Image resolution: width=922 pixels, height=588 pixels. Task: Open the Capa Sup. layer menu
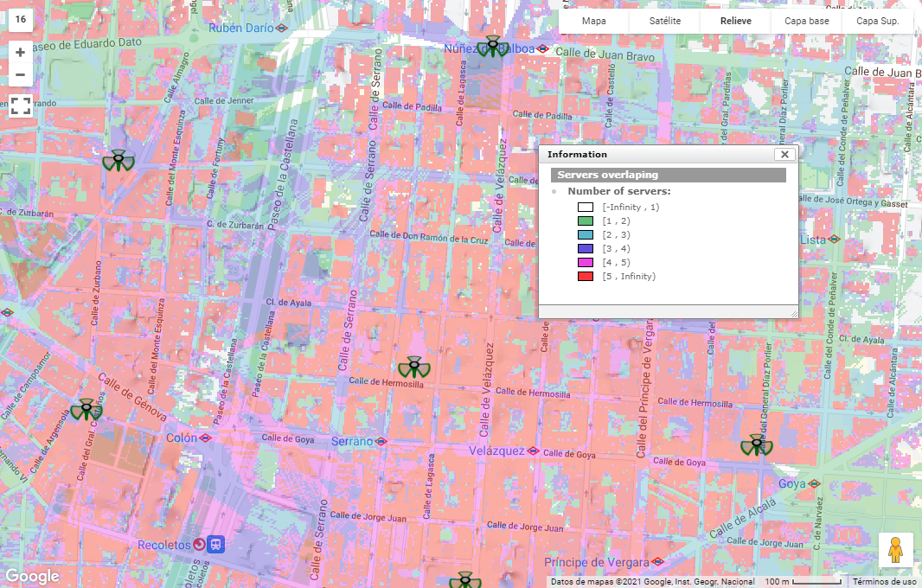point(878,21)
